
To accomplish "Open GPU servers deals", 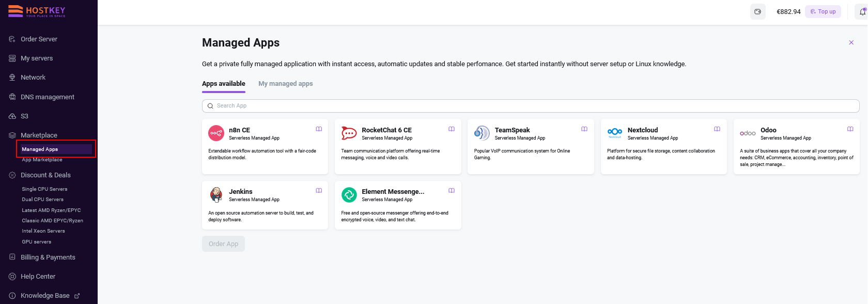I will coord(37,242).
